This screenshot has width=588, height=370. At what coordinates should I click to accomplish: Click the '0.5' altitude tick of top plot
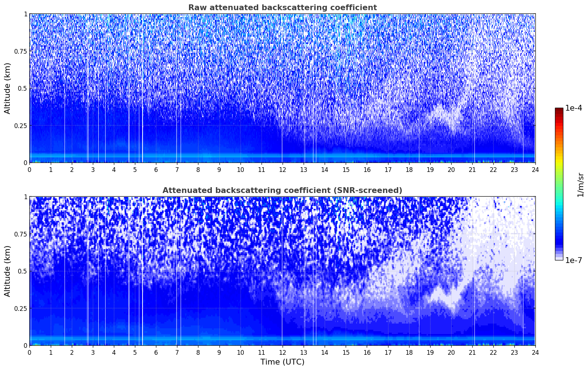pyautogui.click(x=22, y=88)
